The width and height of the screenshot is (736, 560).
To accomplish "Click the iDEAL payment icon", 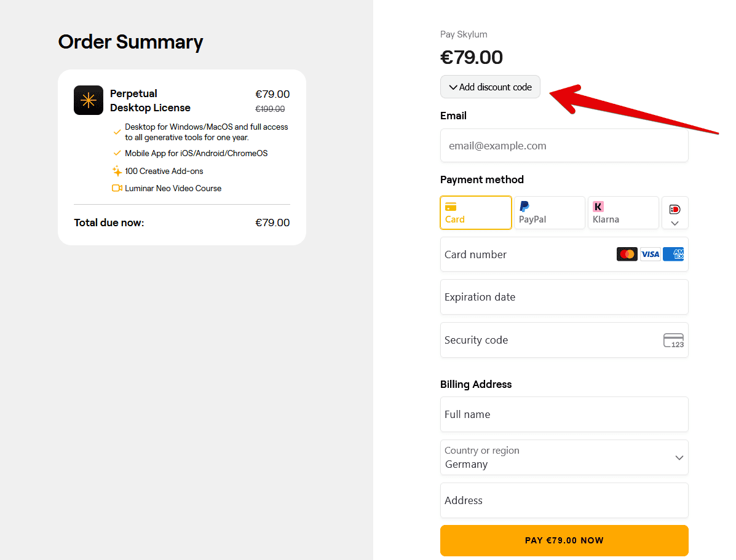I will (675, 209).
